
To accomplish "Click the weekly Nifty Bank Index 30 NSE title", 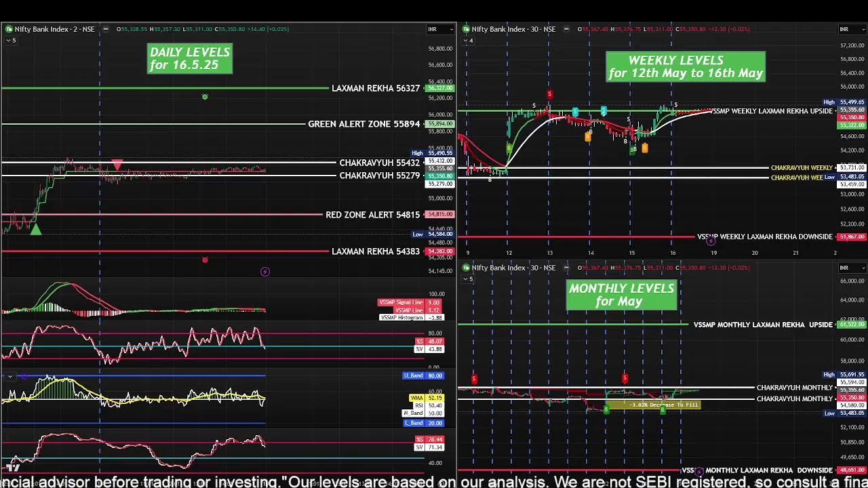I will [x=513, y=29].
